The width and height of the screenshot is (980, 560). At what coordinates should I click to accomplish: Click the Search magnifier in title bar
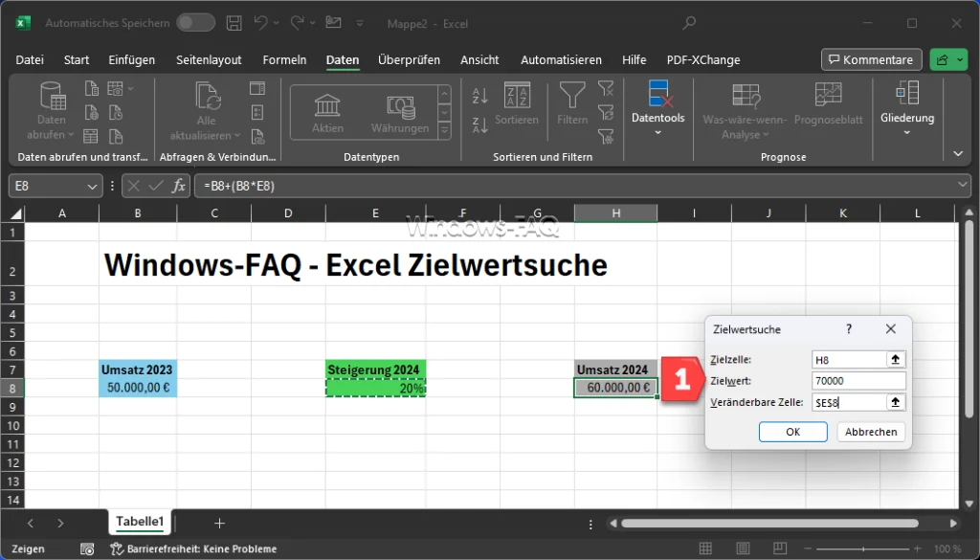point(689,23)
